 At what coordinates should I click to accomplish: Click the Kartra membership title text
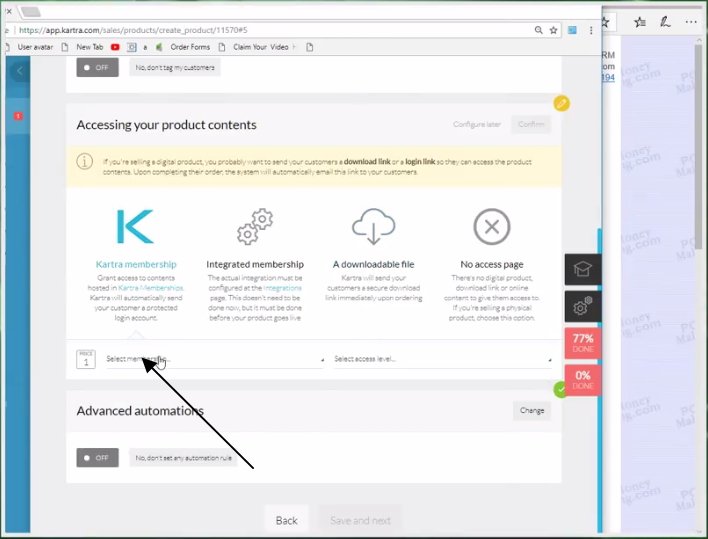point(136,265)
